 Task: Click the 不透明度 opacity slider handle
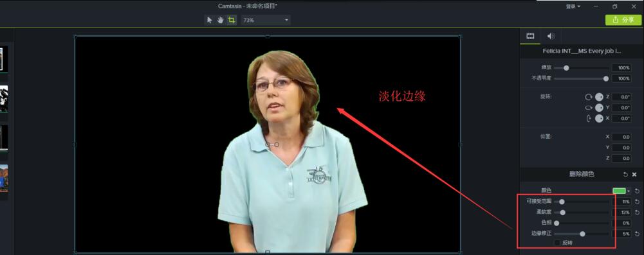[605, 79]
